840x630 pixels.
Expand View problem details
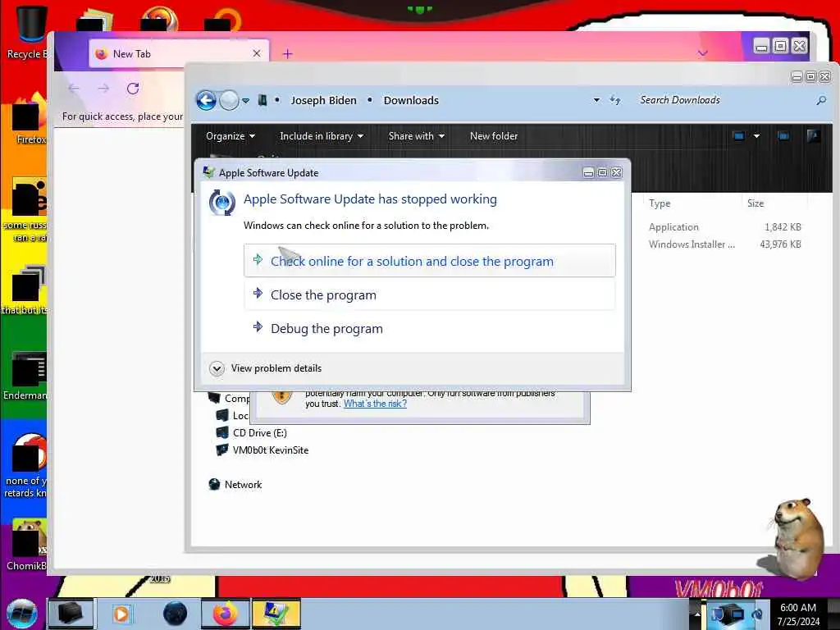pyautogui.click(x=267, y=368)
